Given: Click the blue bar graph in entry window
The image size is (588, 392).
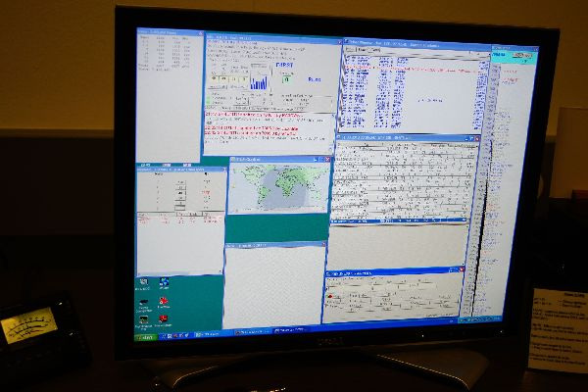Looking at the screenshot, I should tap(259, 80).
